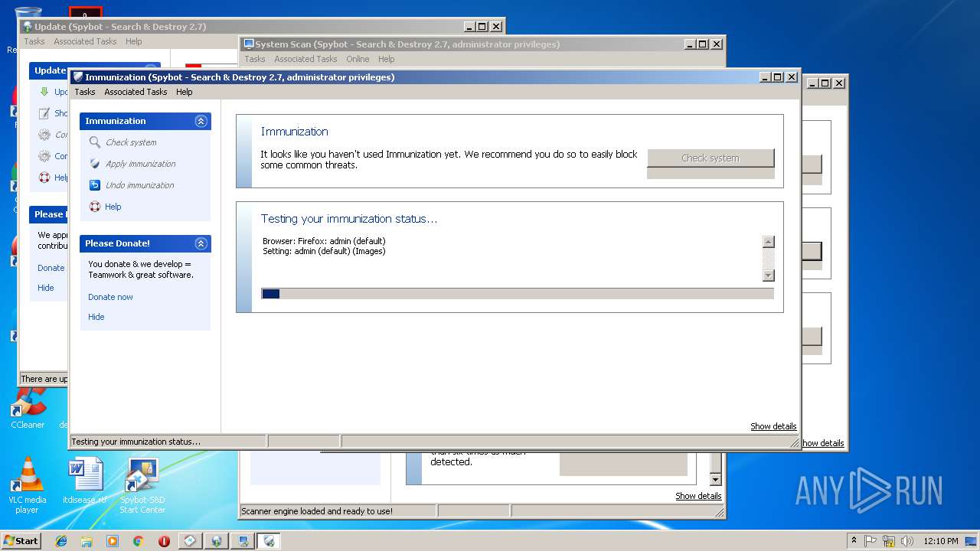Show hidden tray icons chevron
This screenshot has height=551, width=980.
point(854,541)
